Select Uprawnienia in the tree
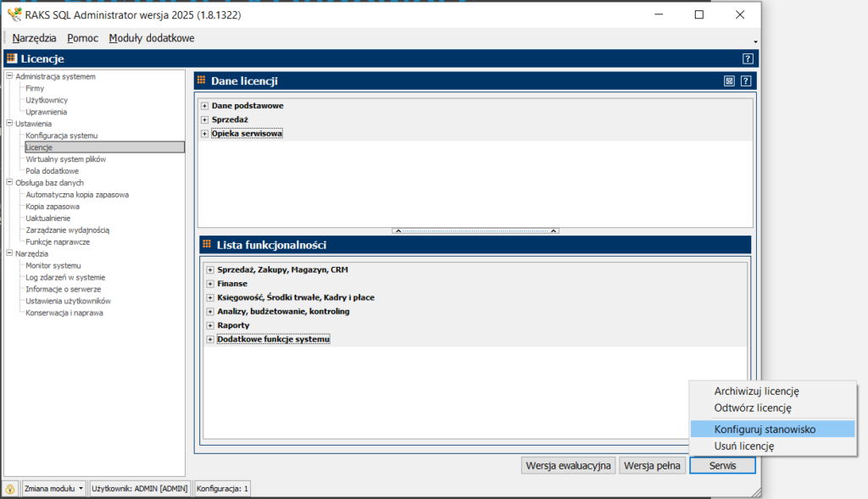Image resolution: width=868 pixels, height=499 pixels. (46, 112)
